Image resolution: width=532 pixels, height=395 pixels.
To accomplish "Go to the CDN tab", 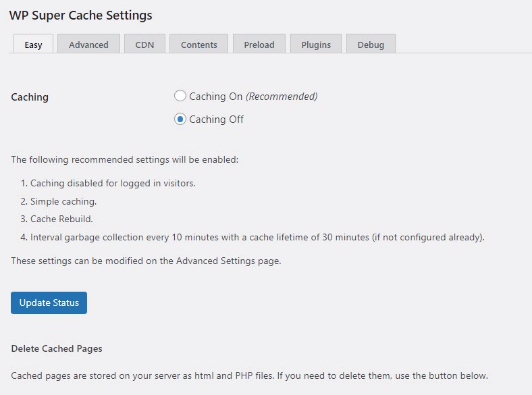I will (144, 45).
